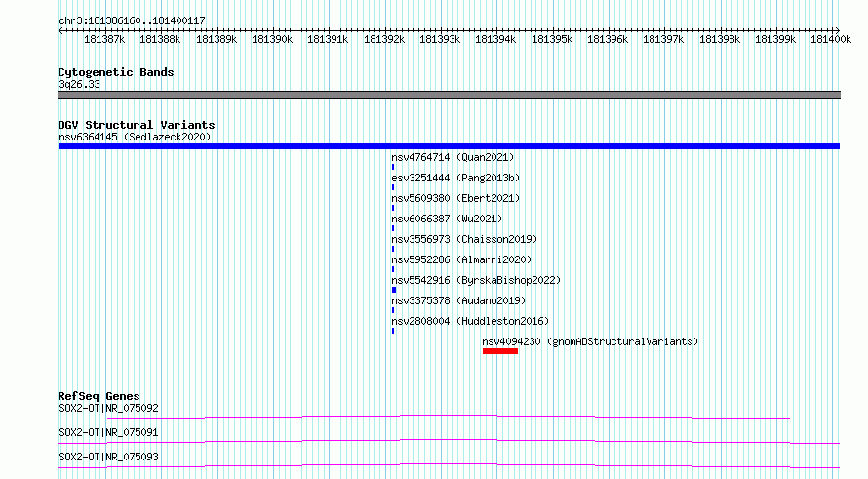Open variant nsv5609380 (Ebert2021)
This screenshot has width=868, height=479.
[455, 198]
